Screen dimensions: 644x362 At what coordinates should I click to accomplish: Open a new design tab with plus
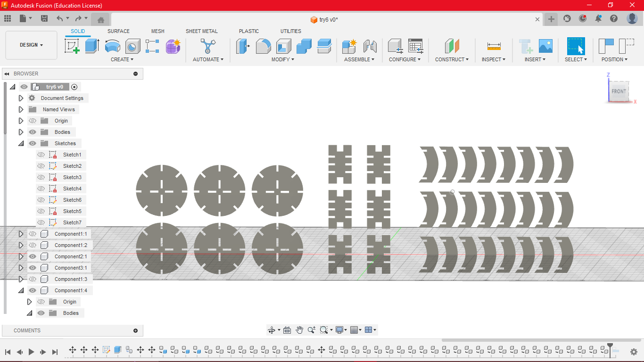tap(551, 19)
